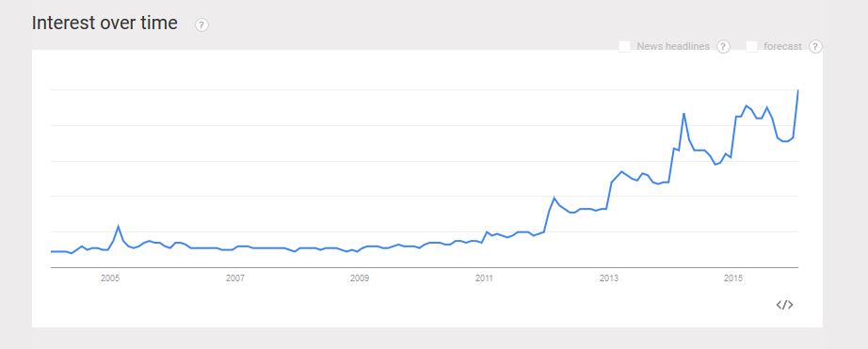This screenshot has height=349, width=868.
Task: Click the trend line's starting point at far left
Action: 52,251
